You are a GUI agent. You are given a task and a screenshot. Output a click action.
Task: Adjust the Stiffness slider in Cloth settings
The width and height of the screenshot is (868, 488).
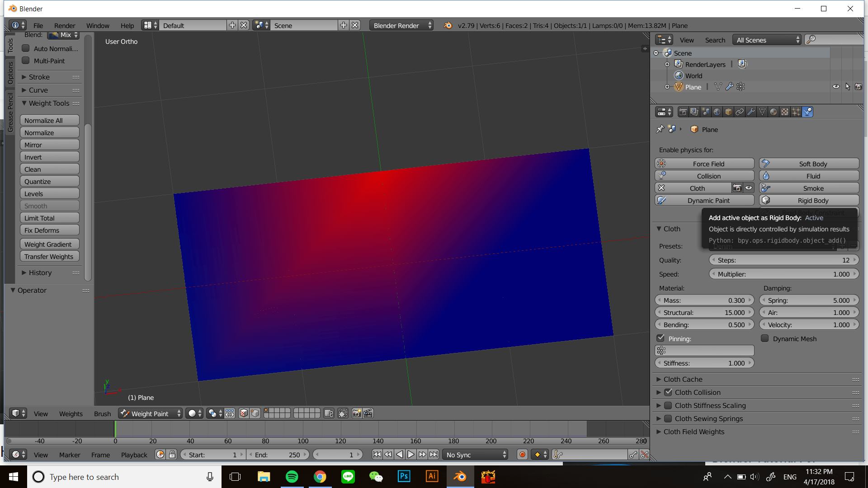(704, 363)
